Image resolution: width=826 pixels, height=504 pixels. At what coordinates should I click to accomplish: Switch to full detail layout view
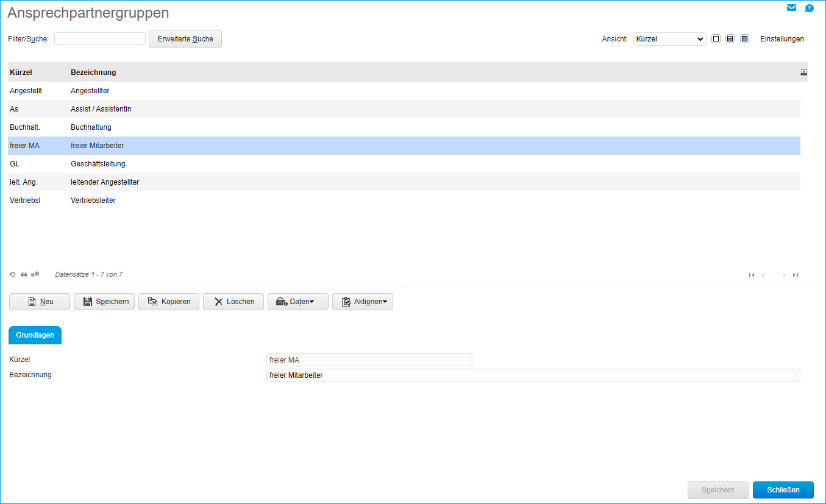(x=744, y=39)
